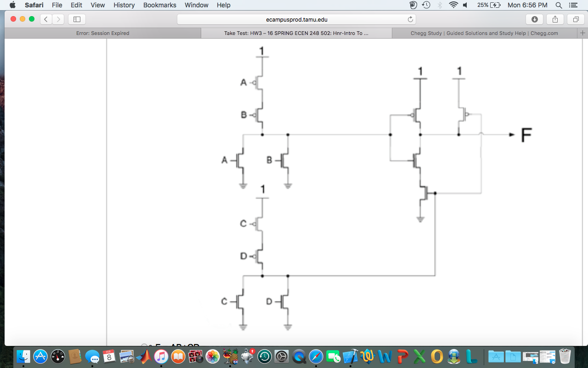588x368 pixels.
Task: Open the Photos app from the Dock
Action: coord(213,356)
